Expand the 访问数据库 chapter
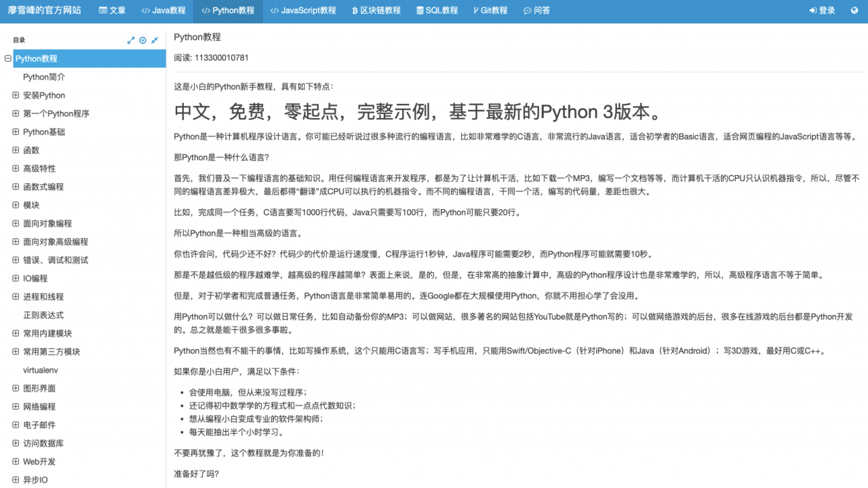 tap(16, 443)
